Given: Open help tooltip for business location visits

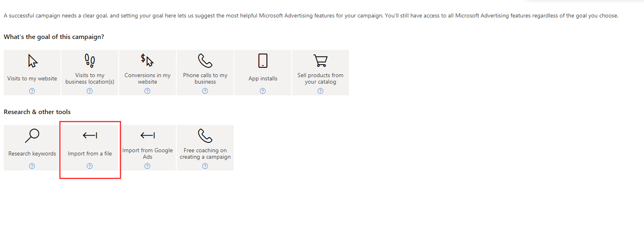Looking at the screenshot, I should (90, 91).
